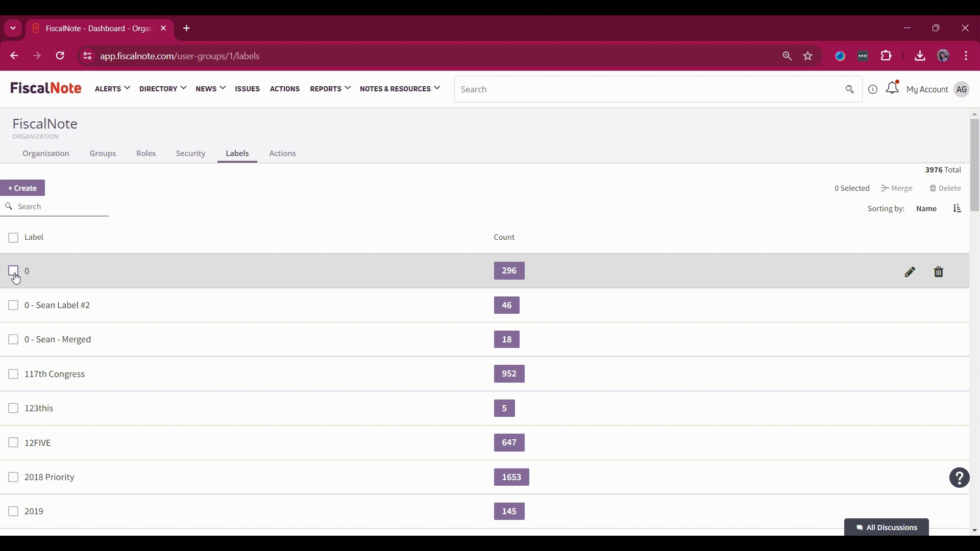Open the Sorting by Name dropdown
This screenshot has width=980, height=551.
coord(926,208)
